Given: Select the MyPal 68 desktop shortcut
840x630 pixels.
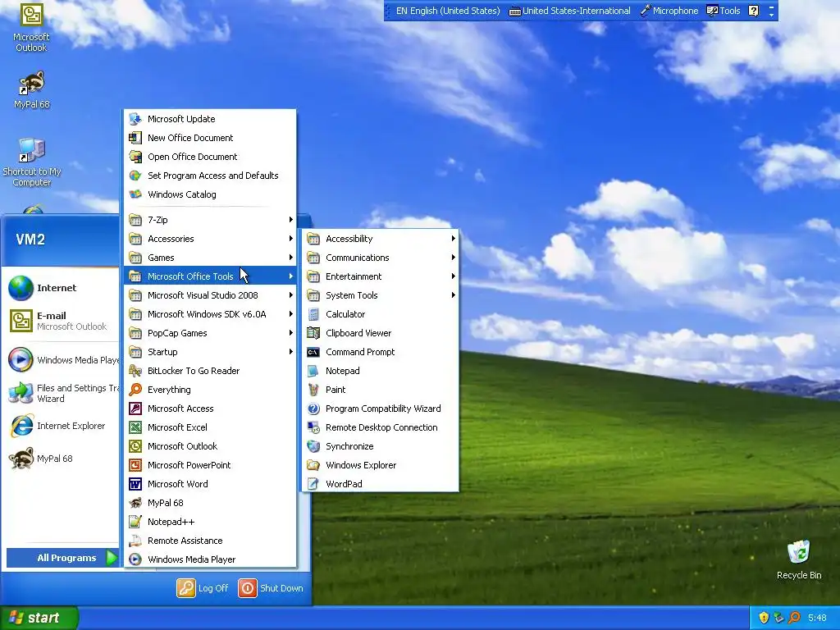Looking at the screenshot, I should point(32,90).
